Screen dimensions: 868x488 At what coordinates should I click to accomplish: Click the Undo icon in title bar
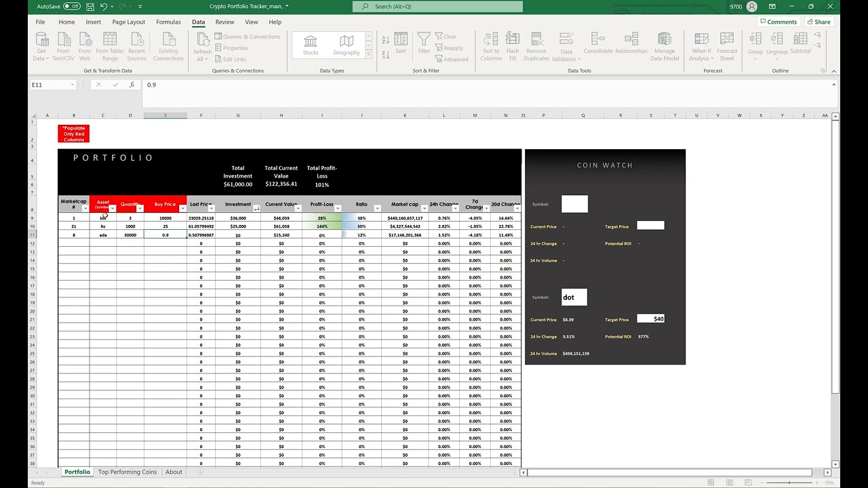pyautogui.click(x=104, y=6)
